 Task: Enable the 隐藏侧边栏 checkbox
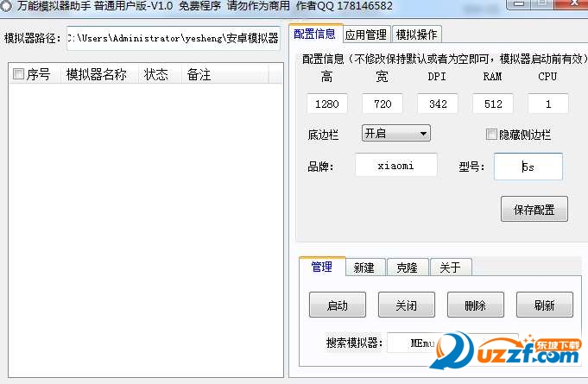(x=491, y=135)
